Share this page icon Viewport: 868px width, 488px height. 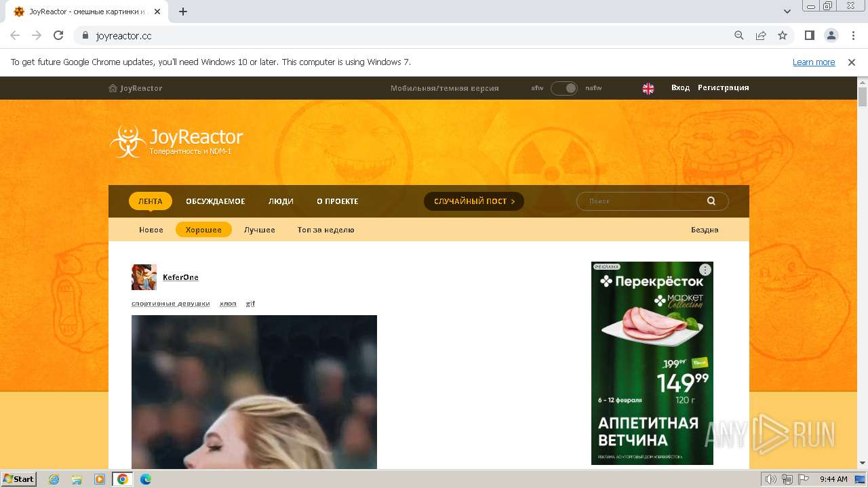761,35
